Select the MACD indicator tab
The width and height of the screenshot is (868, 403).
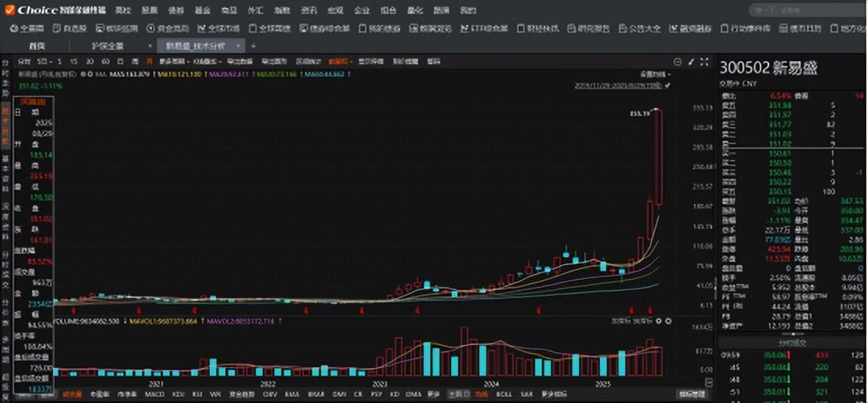tap(154, 394)
